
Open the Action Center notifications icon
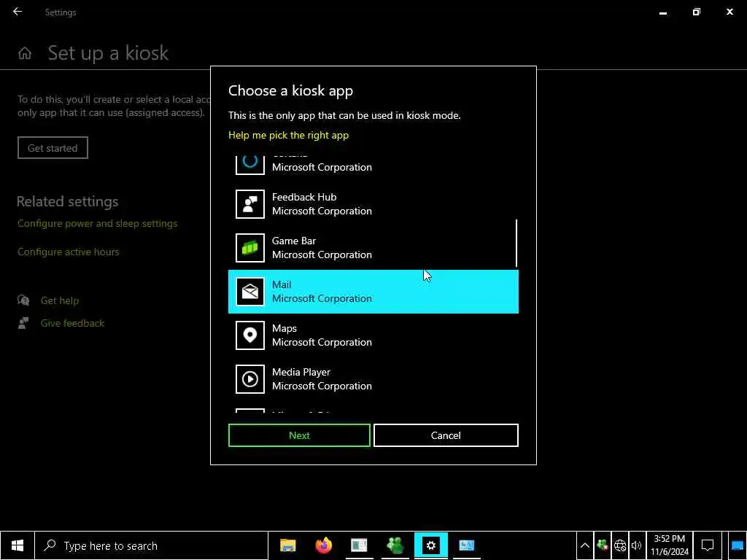click(x=708, y=545)
